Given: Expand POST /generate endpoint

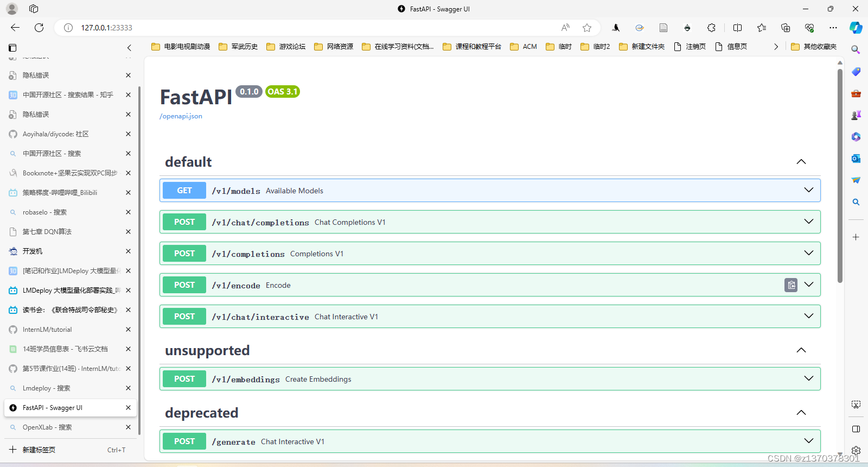Looking at the screenshot, I should (x=809, y=441).
